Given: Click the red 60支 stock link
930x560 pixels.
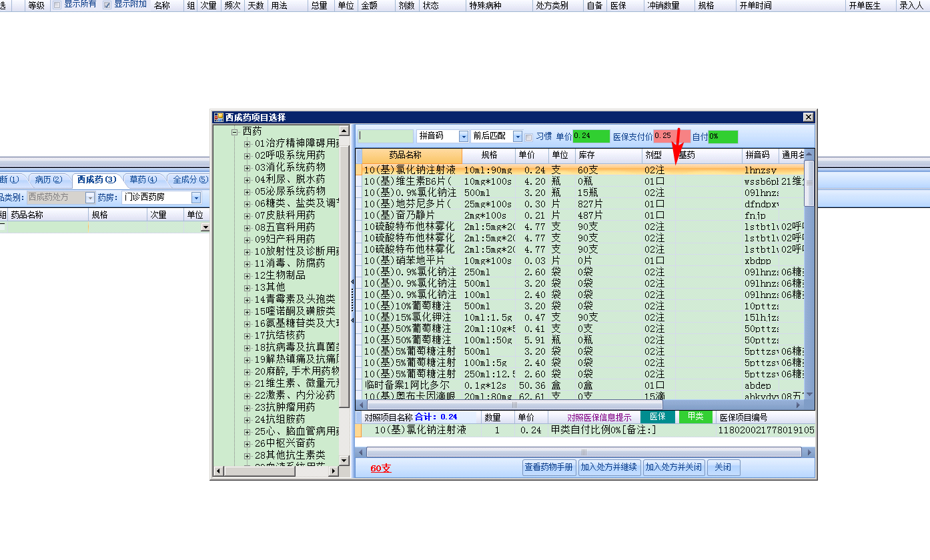Looking at the screenshot, I should tap(381, 469).
